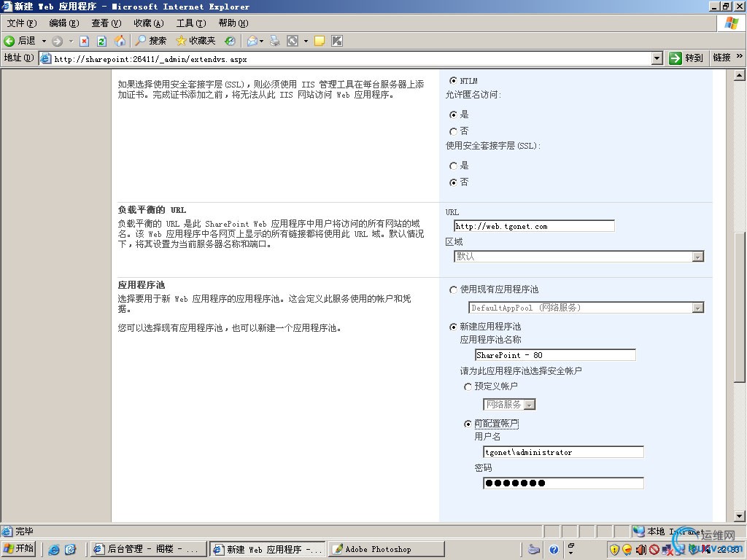Open the 编辑(E) menu
747x560 pixels.
point(64,23)
